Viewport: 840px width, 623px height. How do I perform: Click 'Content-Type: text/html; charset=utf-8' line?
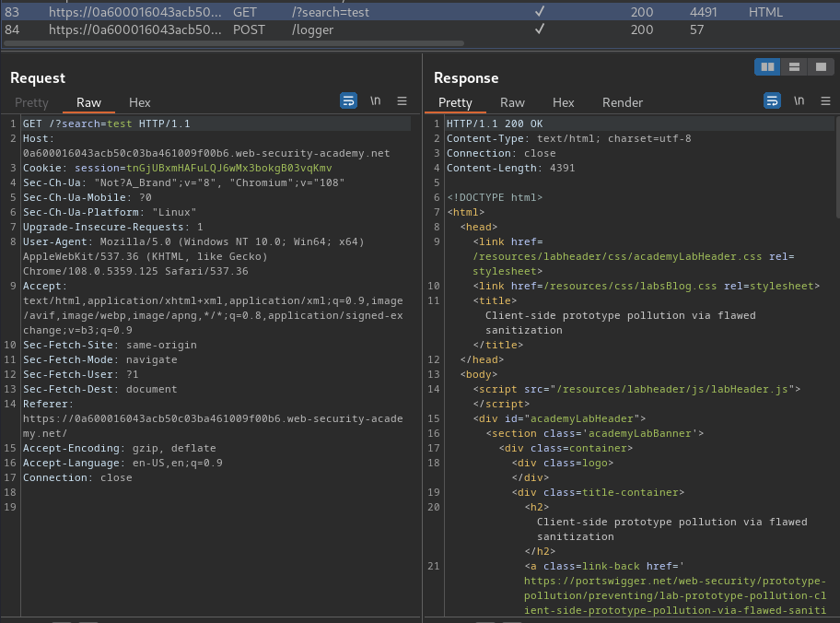click(568, 139)
